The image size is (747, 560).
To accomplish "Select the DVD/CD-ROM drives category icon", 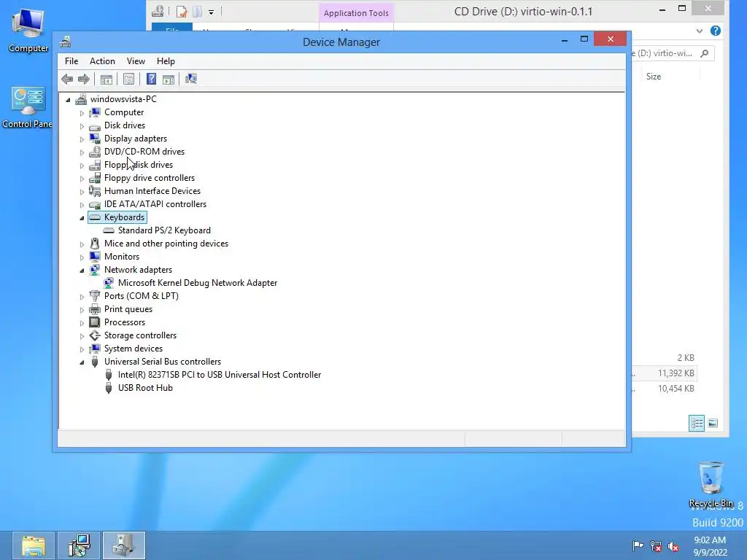I will coord(95,152).
